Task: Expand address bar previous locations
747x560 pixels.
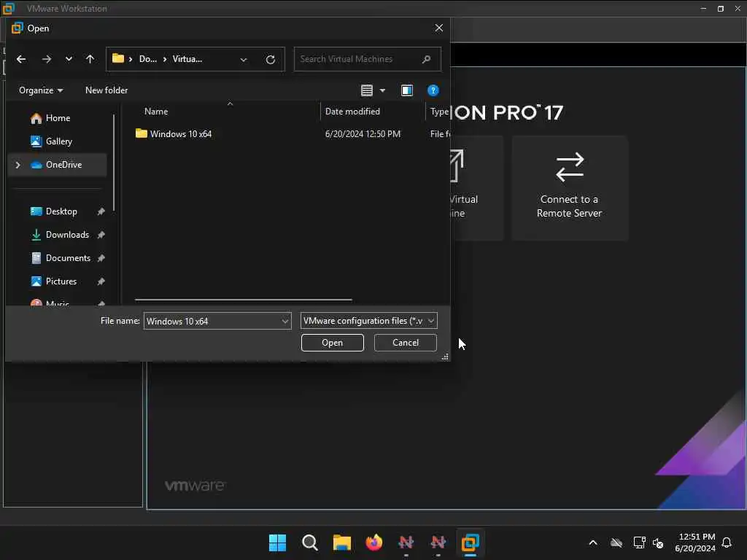Action: (244, 60)
